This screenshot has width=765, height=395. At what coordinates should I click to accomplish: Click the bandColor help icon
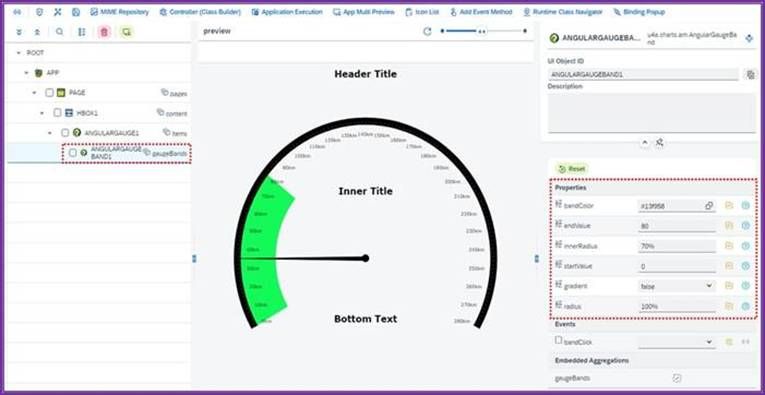pyautogui.click(x=745, y=205)
